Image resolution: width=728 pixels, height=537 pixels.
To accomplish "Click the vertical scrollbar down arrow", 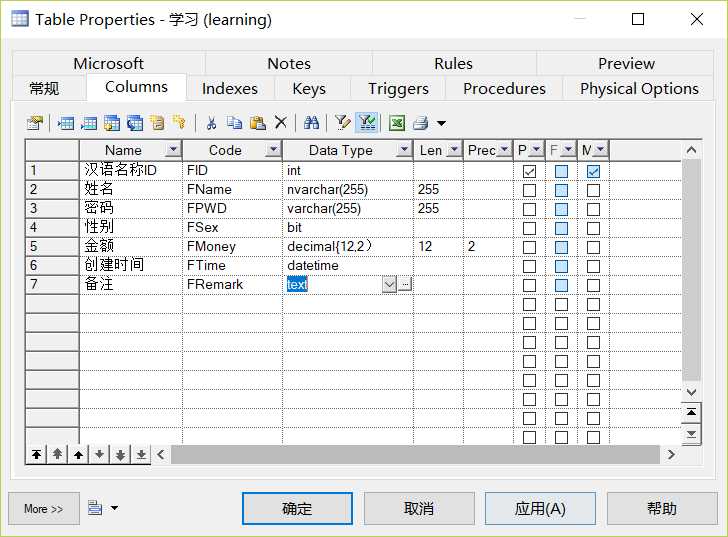I will [x=691, y=392].
